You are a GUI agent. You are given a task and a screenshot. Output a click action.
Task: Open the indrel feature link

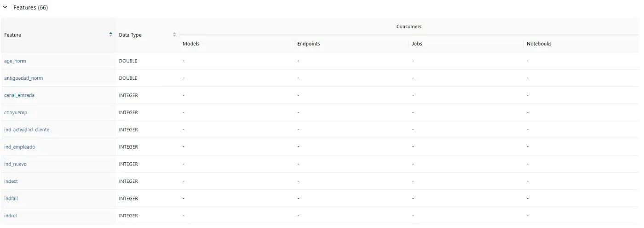tap(11, 216)
